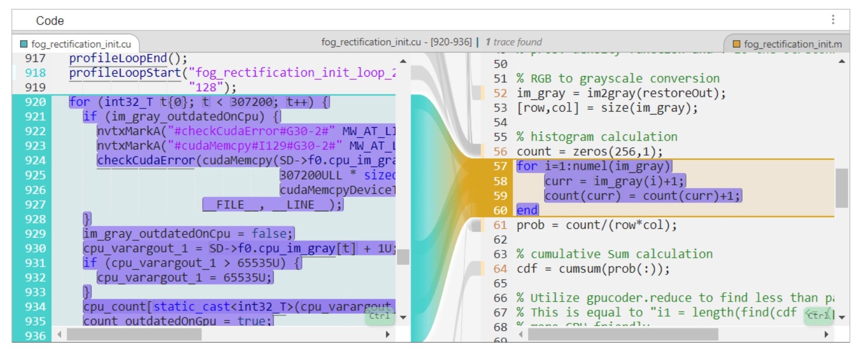The height and width of the screenshot is (349, 868).
Task: Click down arrow of right pane vertical scrollbar
Action: 842,317
